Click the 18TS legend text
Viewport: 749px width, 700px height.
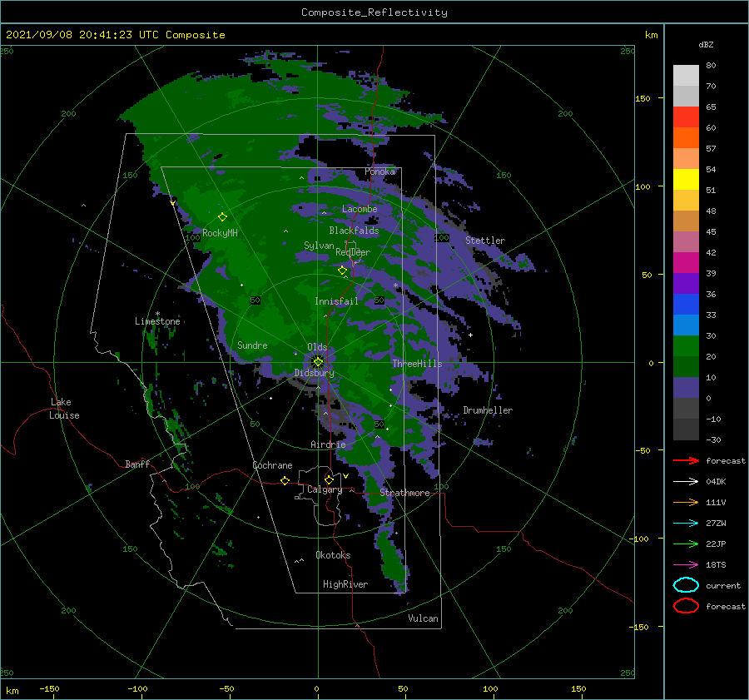click(x=716, y=565)
